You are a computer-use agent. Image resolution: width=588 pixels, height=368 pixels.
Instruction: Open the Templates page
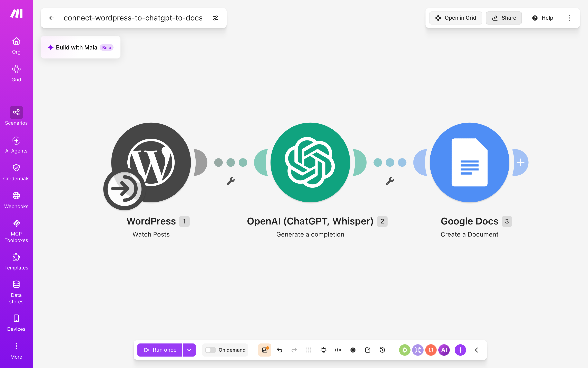click(16, 262)
